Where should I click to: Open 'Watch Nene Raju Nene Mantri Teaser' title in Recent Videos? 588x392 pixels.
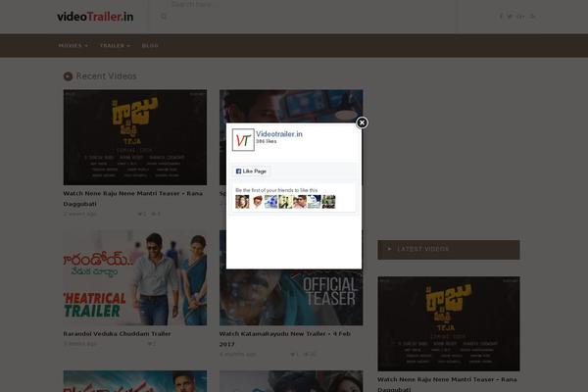click(132, 198)
